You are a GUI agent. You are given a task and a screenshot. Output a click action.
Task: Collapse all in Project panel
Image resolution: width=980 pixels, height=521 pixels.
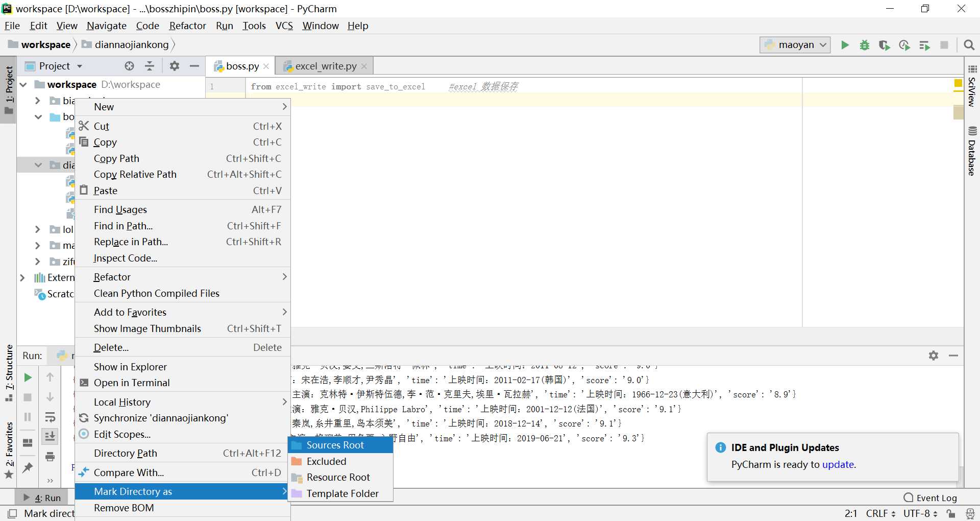point(150,66)
